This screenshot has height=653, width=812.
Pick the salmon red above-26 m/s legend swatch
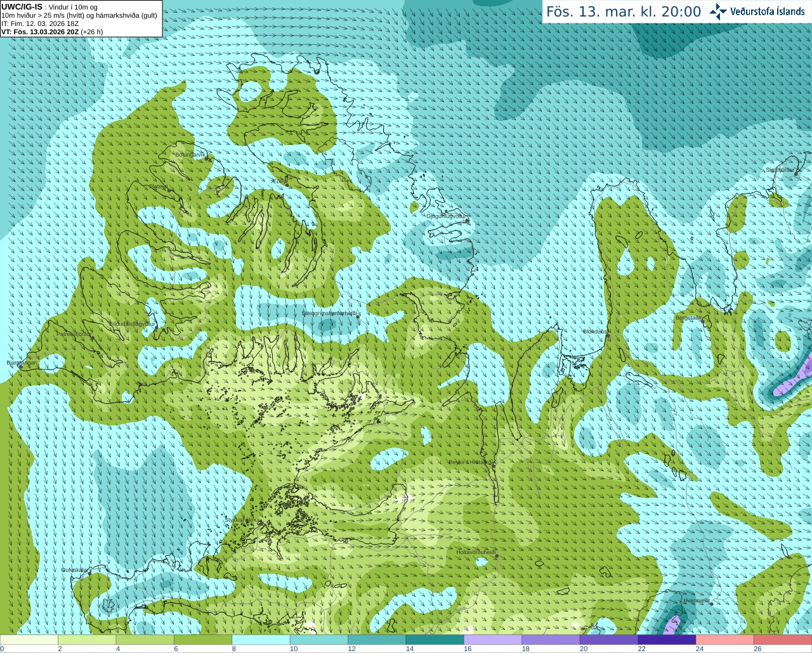[x=783, y=640]
